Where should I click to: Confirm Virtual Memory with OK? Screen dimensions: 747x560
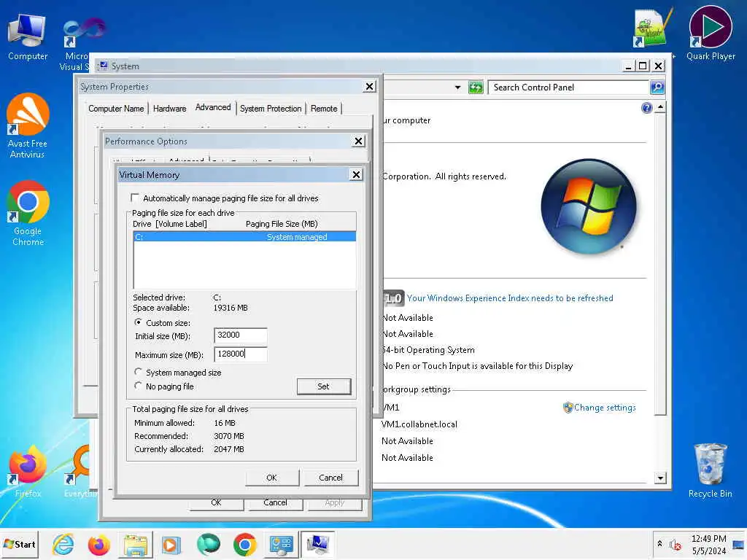272,478
